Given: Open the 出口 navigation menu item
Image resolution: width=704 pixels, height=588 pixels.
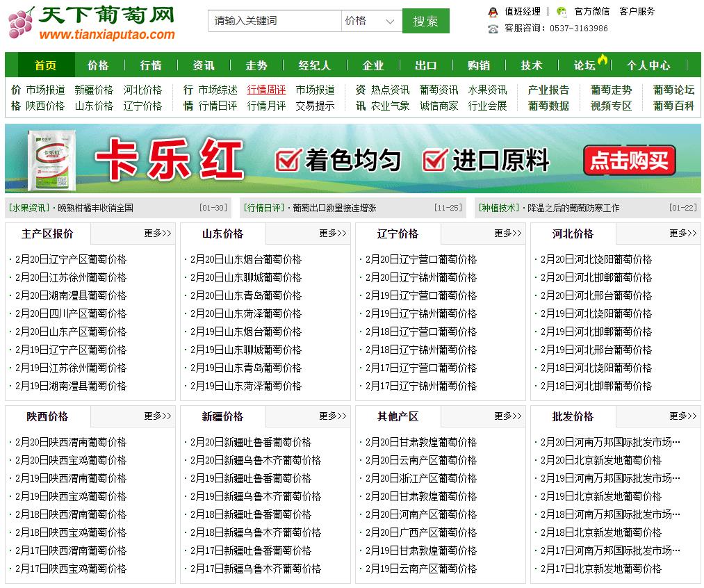Looking at the screenshot, I should [425, 65].
